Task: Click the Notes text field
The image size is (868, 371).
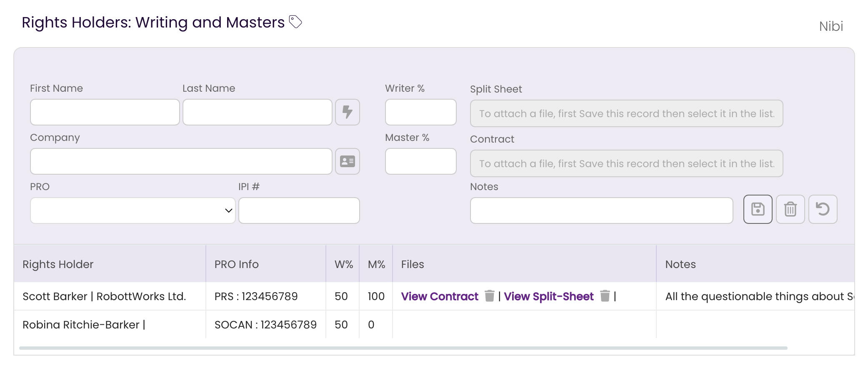Action: point(602,211)
